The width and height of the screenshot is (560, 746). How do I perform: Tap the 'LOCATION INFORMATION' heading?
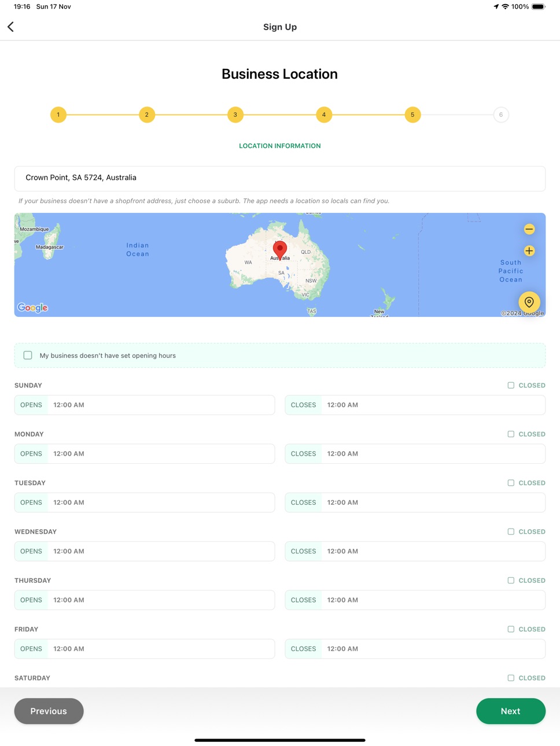click(x=280, y=146)
